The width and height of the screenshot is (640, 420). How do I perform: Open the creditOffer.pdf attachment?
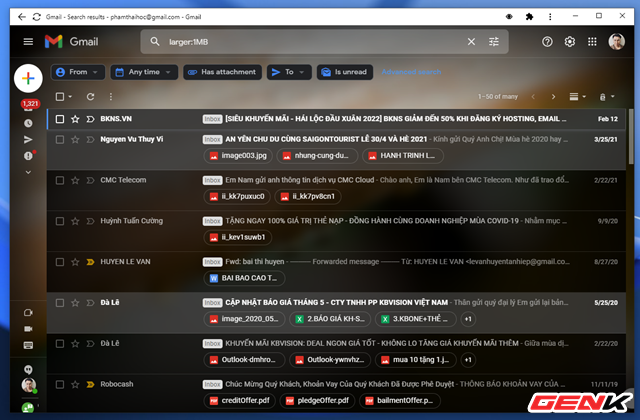point(240,400)
